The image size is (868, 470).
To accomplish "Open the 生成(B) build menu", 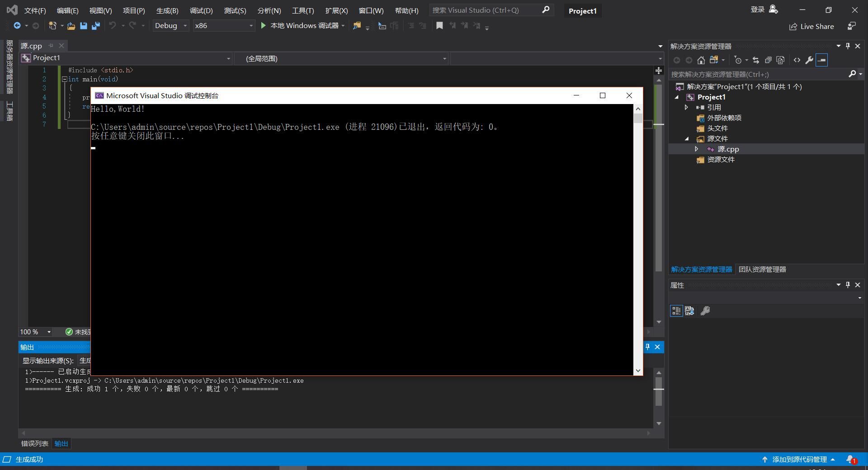I will 167,10.
